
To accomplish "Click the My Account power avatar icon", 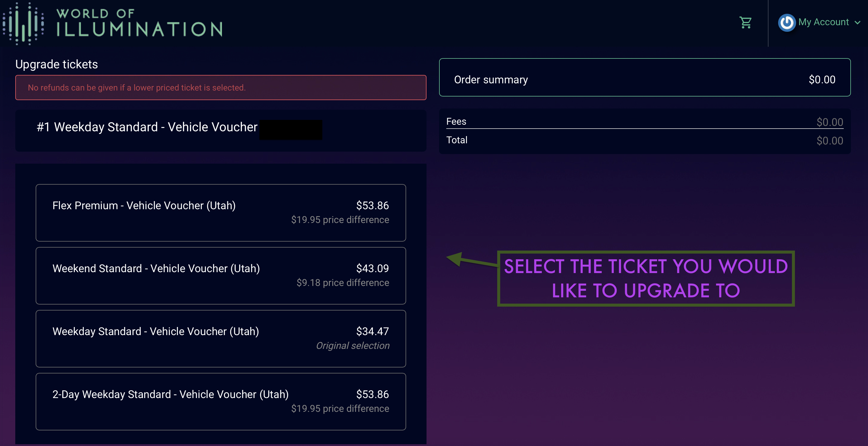I will click(x=787, y=22).
